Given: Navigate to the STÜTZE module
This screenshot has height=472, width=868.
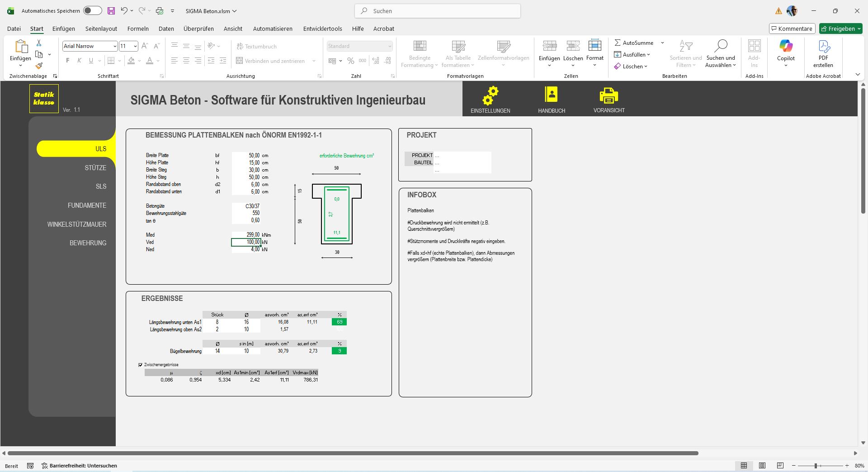Looking at the screenshot, I should pyautogui.click(x=95, y=168).
